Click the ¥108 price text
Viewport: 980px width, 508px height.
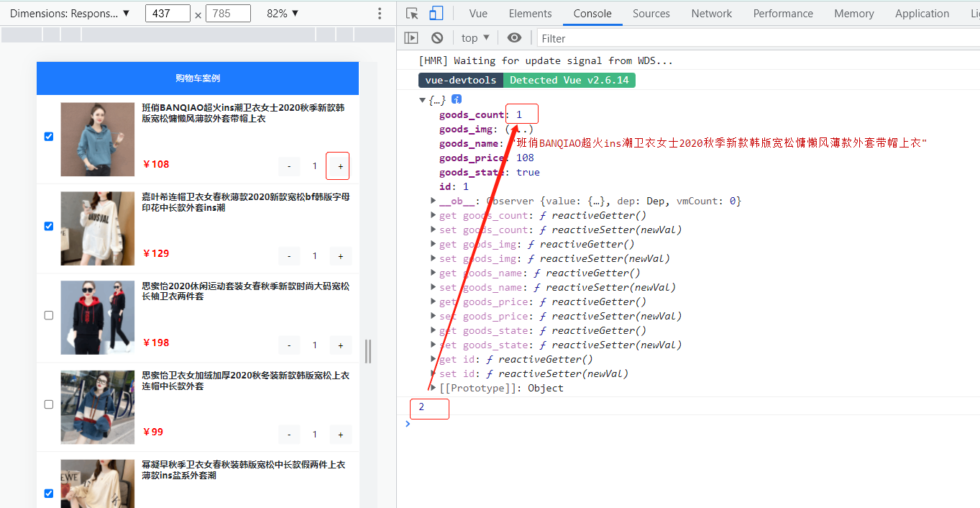[x=156, y=164]
